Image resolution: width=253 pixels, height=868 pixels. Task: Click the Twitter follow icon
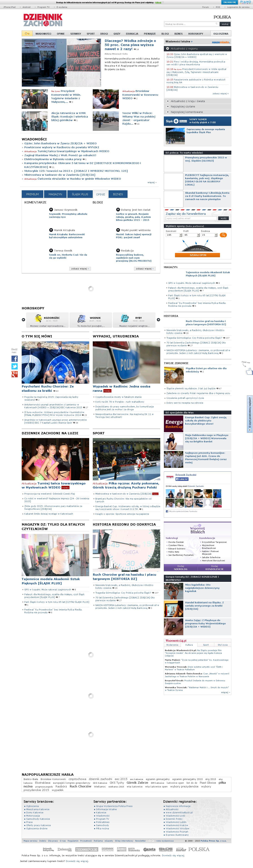(x=15, y=366)
